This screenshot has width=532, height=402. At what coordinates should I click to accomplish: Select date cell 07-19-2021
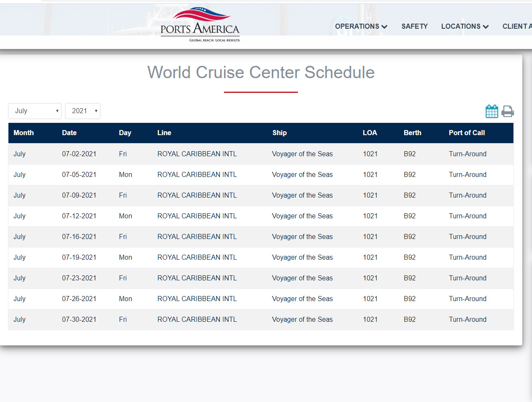(x=79, y=257)
